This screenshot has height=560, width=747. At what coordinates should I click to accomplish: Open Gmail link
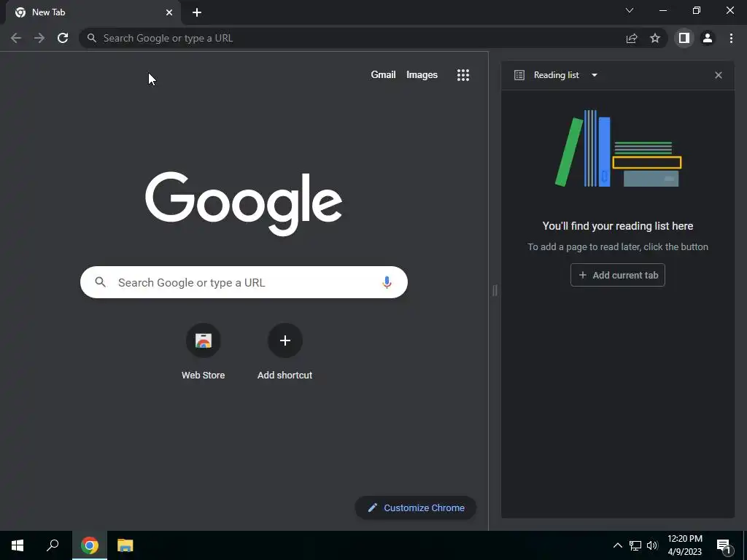click(x=383, y=75)
